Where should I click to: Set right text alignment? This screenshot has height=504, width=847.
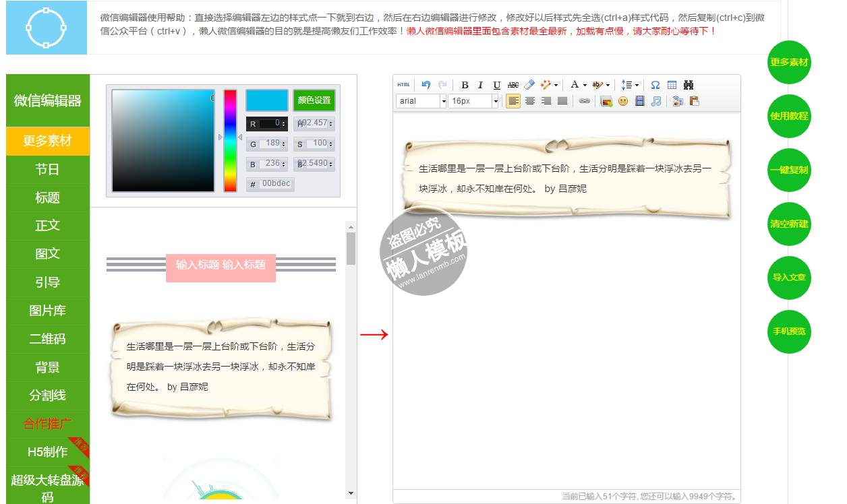[x=546, y=101]
